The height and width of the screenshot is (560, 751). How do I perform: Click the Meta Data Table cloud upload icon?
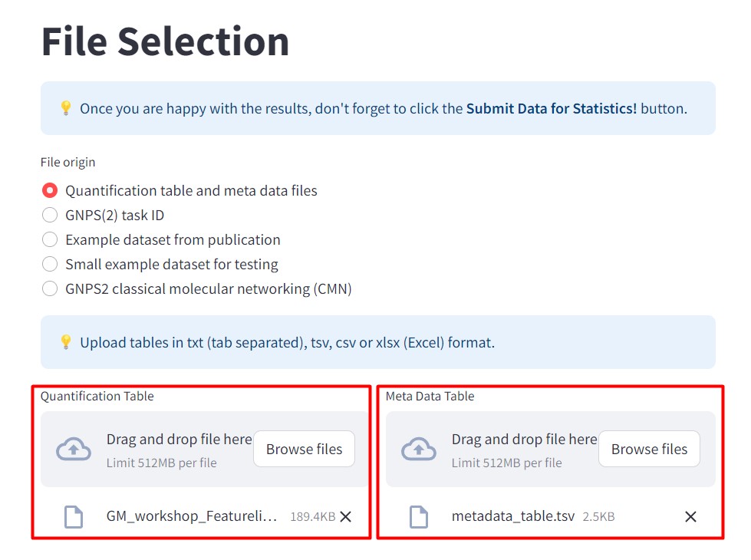point(419,449)
